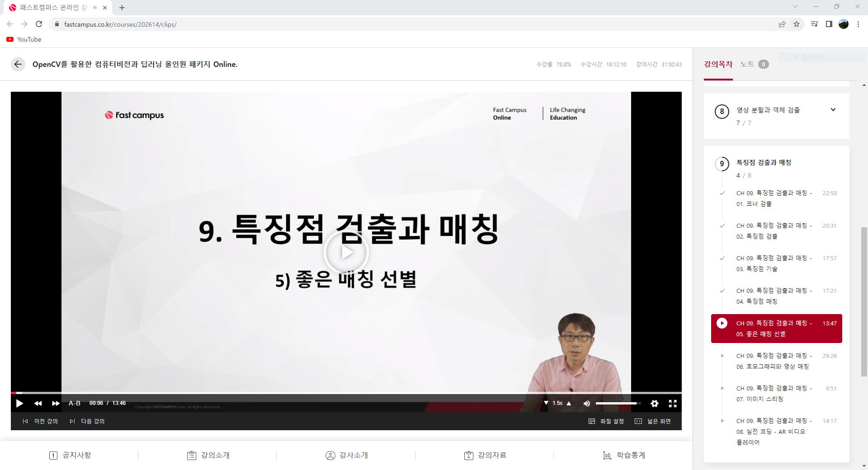
Task: Mute the tab via its audio icon
Action: click(x=95, y=8)
